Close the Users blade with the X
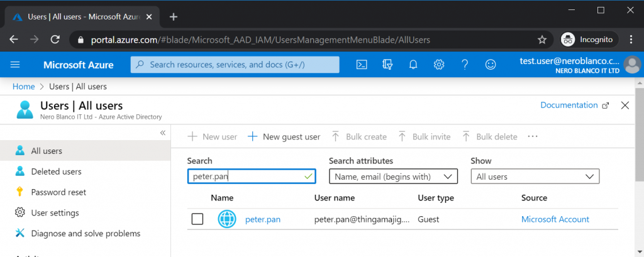The width and height of the screenshot is (644, 257). click(x=625, y=106)
